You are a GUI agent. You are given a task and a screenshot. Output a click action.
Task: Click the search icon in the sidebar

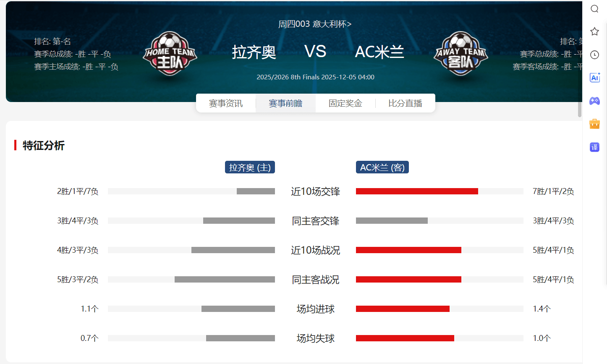[x=594, y=9]
